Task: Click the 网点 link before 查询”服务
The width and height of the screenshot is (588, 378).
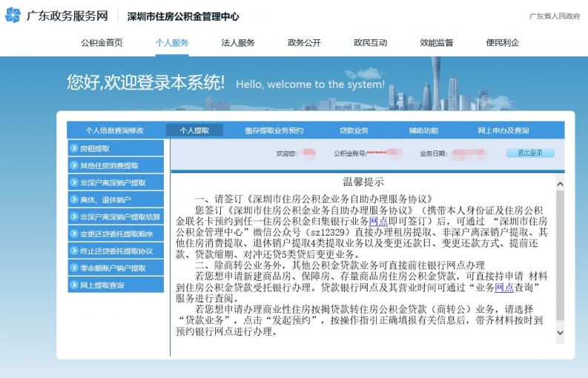Action: click(x=504, y=288)
